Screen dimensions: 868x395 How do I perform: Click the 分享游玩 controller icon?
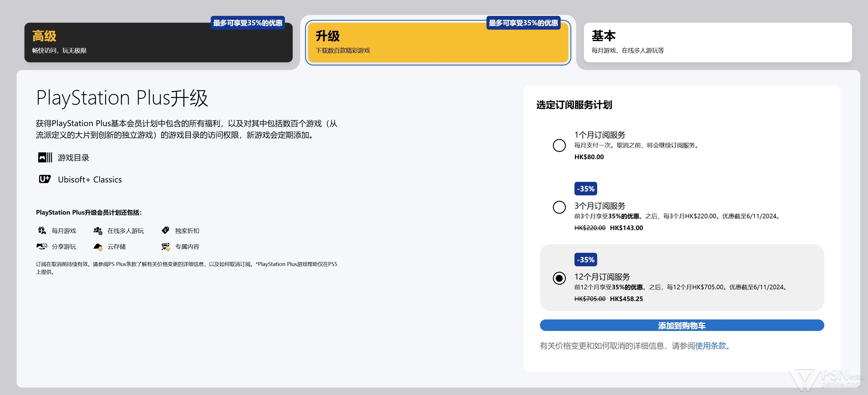(x=42, y=246)
